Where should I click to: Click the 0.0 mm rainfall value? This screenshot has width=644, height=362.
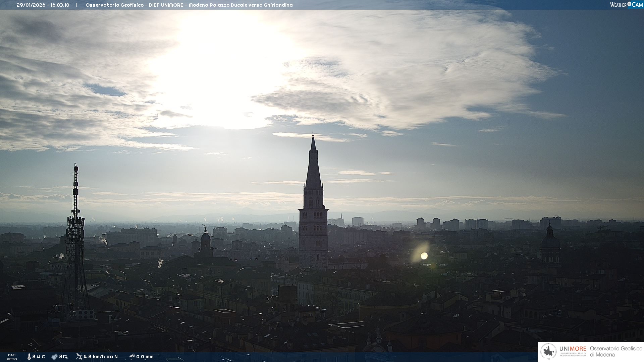[x=145, y=357]
